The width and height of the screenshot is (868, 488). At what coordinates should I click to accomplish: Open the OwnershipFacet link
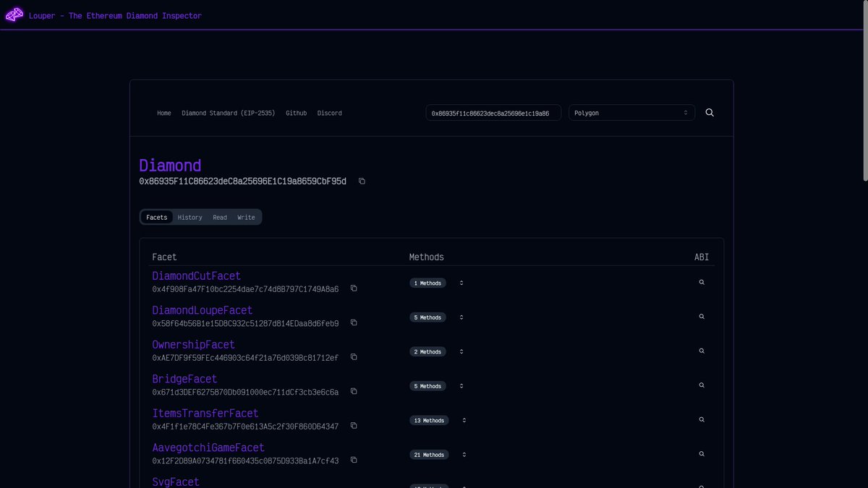click(x=193, y=345)
